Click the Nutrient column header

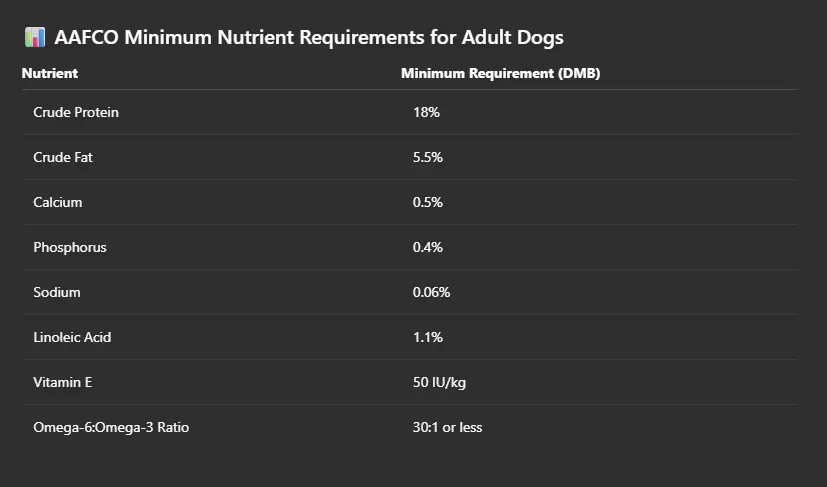coord(50,73)
